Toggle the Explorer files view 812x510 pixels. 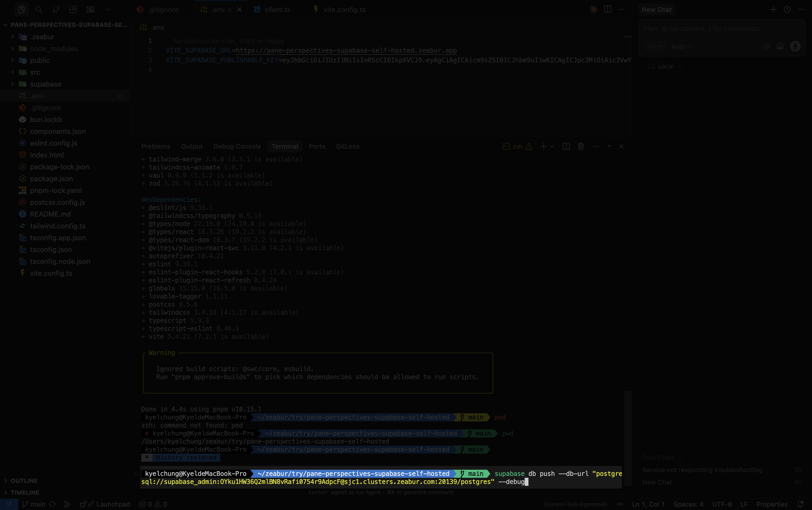22,9
